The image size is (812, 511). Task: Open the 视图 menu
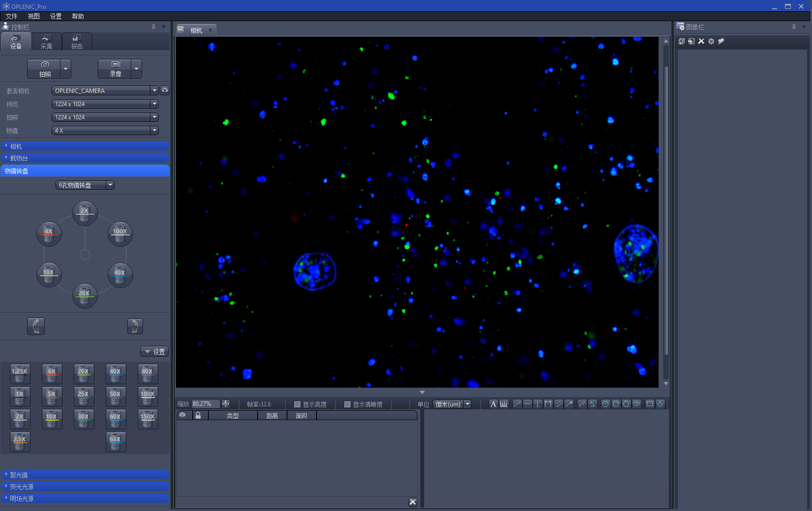pos(33,16)
